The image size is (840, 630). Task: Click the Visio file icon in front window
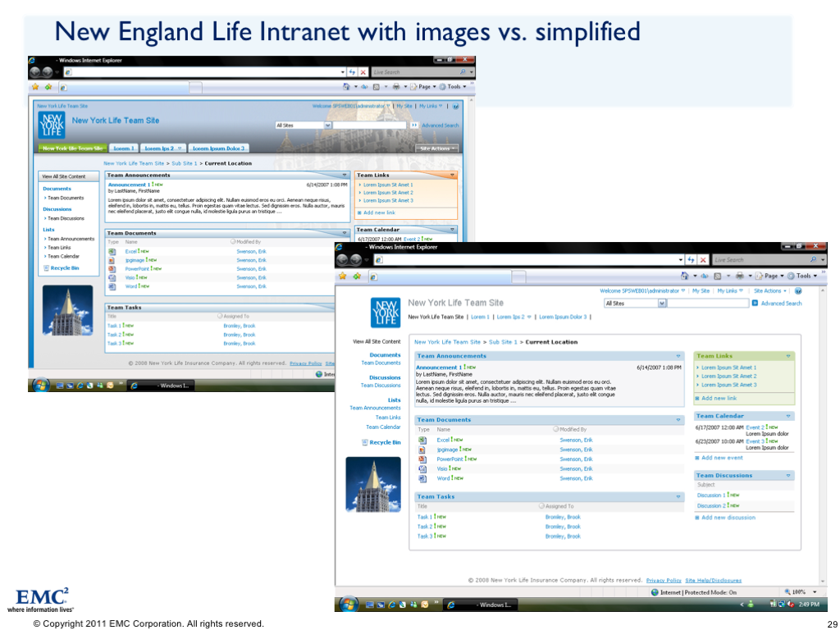pyautogui.click(x=422, y=468)
